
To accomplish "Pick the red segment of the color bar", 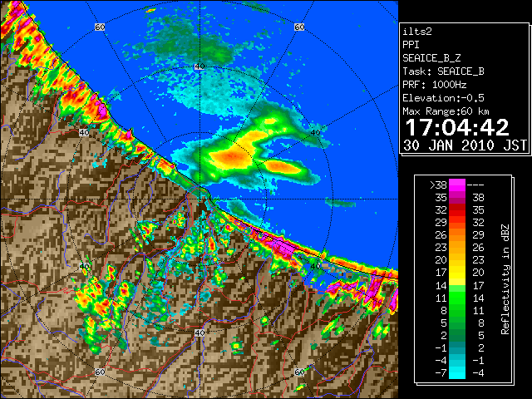I will click(457, 209).
